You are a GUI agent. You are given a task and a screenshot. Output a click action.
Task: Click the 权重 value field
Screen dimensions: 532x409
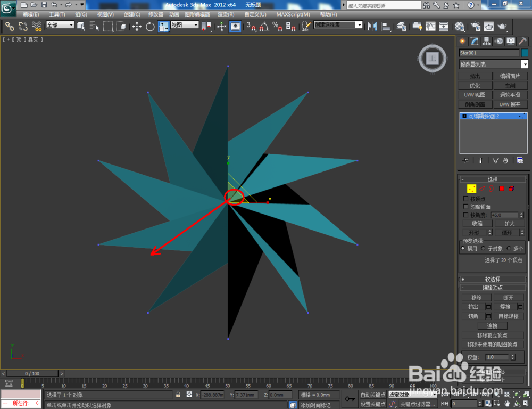tap(497, 357)
